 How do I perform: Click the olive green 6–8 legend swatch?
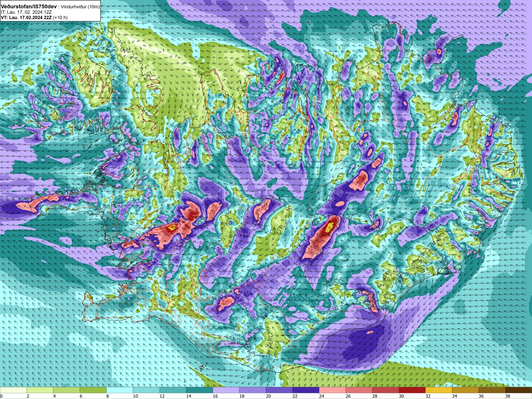(x=93, y=391)
